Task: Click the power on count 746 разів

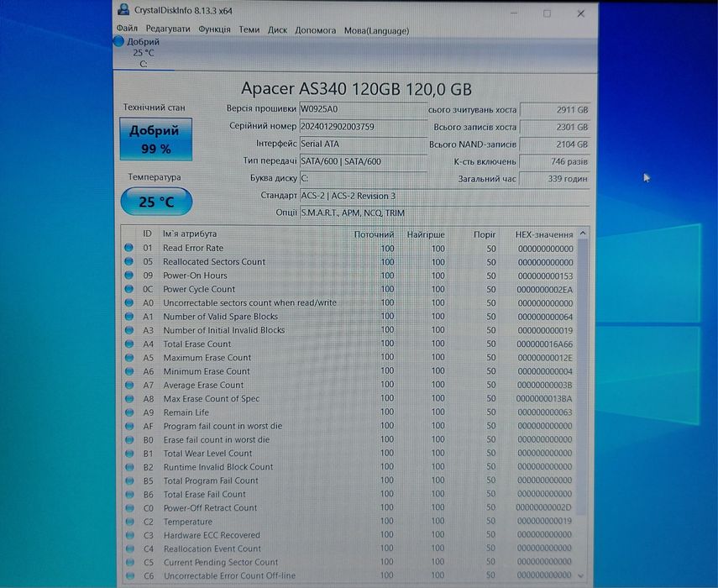Action: tap(554, 161)
